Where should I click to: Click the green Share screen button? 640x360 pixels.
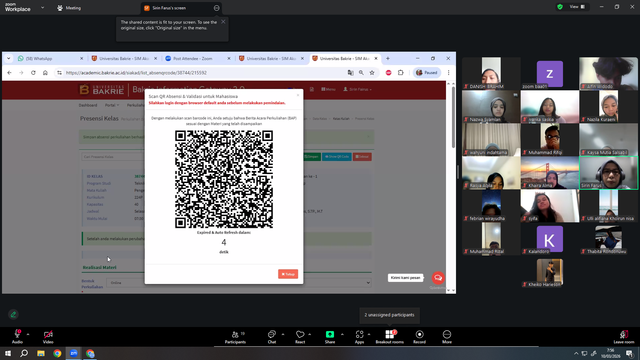(x=330, y=336)
